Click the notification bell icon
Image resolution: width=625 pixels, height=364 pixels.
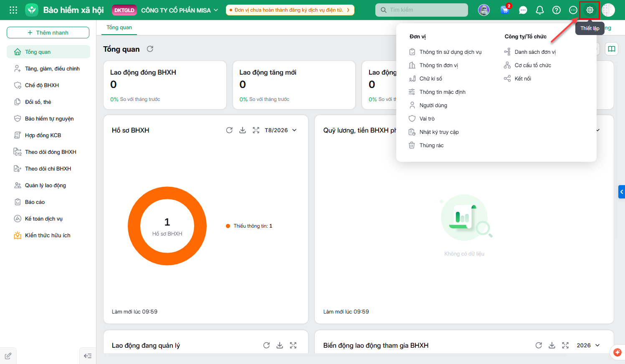coord(539,10)
